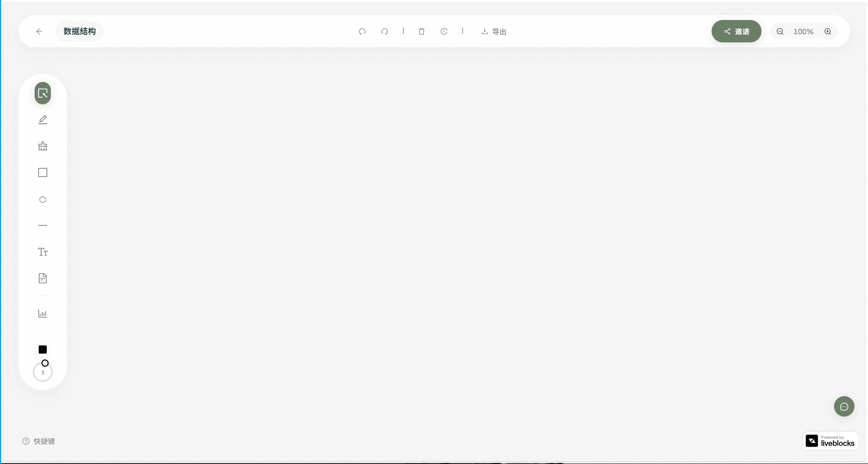
Task: Export the board via 导出
Action: point(494,32)
